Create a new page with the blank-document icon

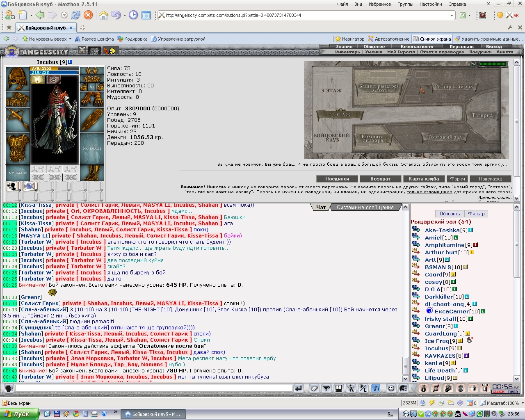23,15
